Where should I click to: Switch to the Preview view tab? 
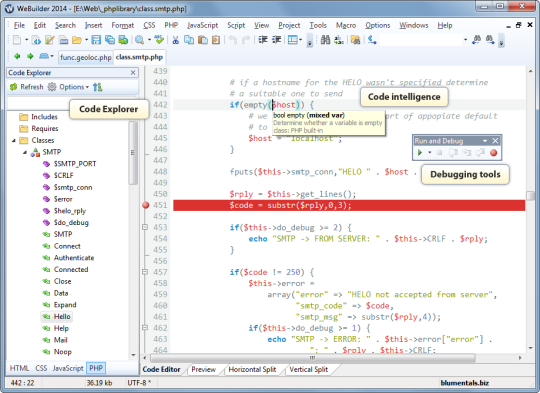point(204,370)
